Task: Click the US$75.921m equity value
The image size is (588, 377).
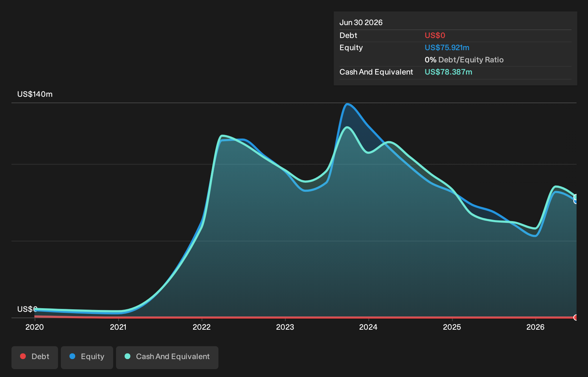Action: tap(447, 48)
